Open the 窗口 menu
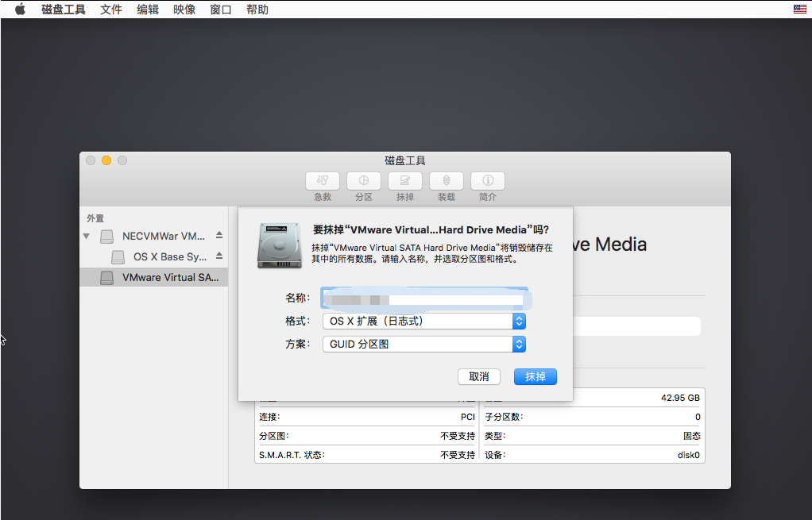This screenshot has width=812, height=520. [221, 10]
